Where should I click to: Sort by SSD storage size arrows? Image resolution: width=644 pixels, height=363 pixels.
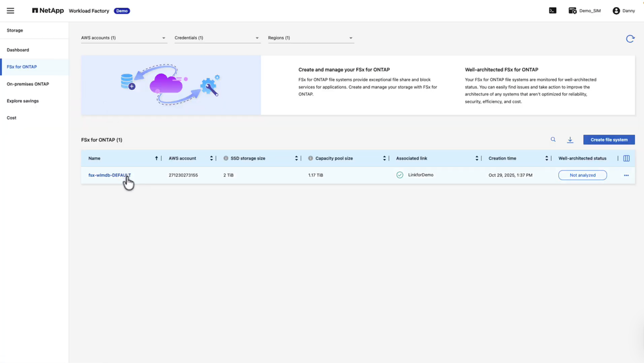click(296, 158)
